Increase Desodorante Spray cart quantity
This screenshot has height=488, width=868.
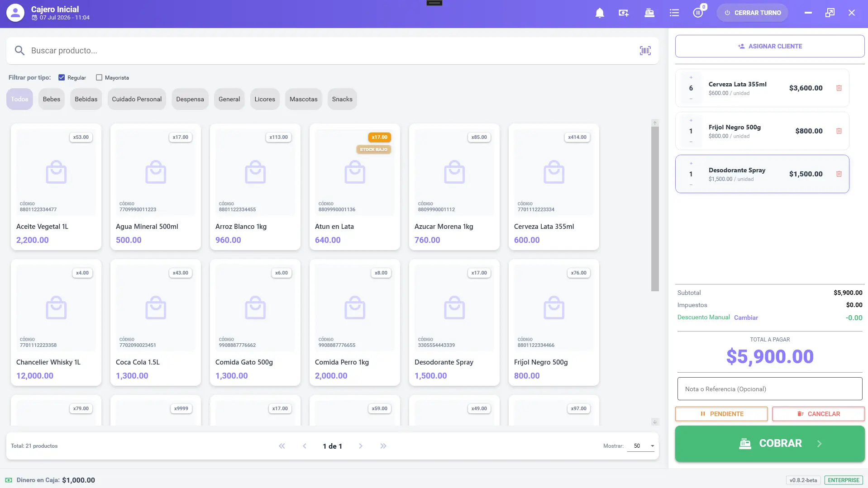pos(691,163)
